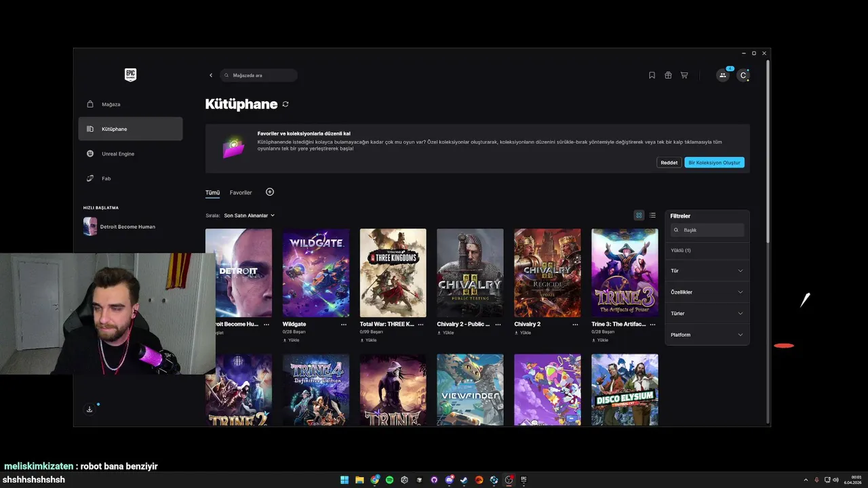The image size is (868, 488).
Task: Open options dots for Chivalry 2 Public Testing
Action: point(498,325)
